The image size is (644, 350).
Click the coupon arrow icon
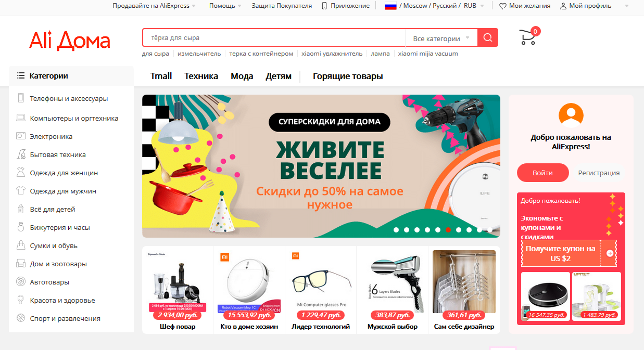[610, 253]
